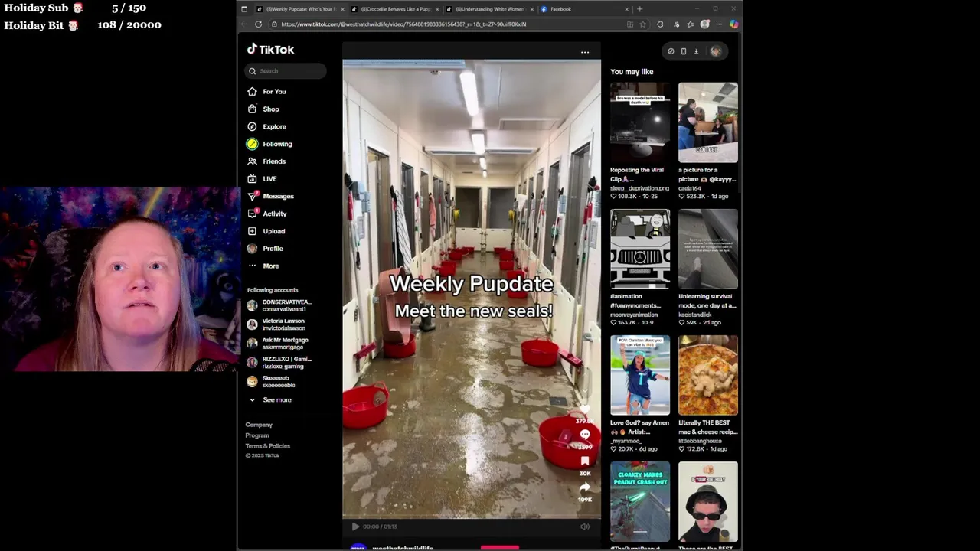
Task: Open the #animation #funnymoments video
Action: click(x=640, y=249)
